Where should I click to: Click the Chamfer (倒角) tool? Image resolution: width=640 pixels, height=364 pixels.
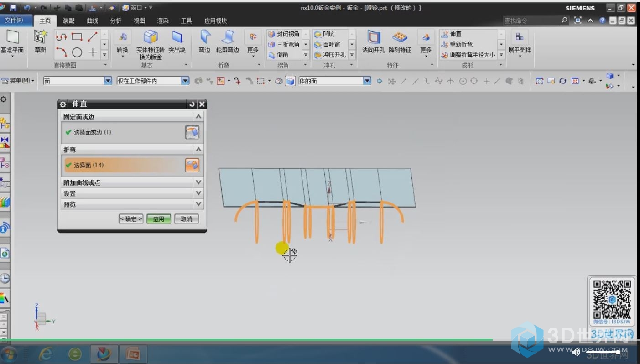[278, 55]
